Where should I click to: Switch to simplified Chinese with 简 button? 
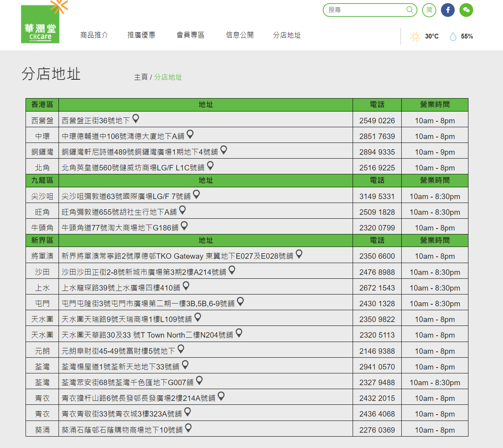point(429,10)
